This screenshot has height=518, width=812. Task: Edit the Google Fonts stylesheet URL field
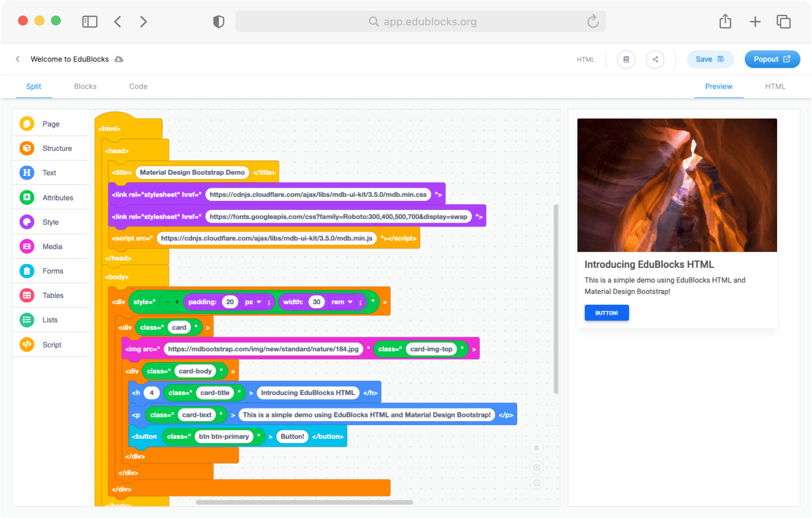coord(338,216)
